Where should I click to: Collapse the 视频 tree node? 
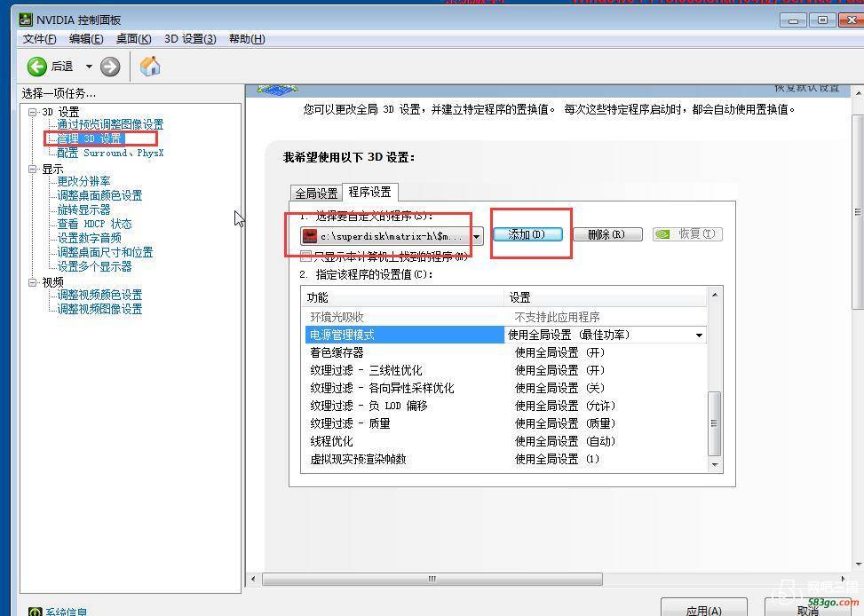pos(33,282)
